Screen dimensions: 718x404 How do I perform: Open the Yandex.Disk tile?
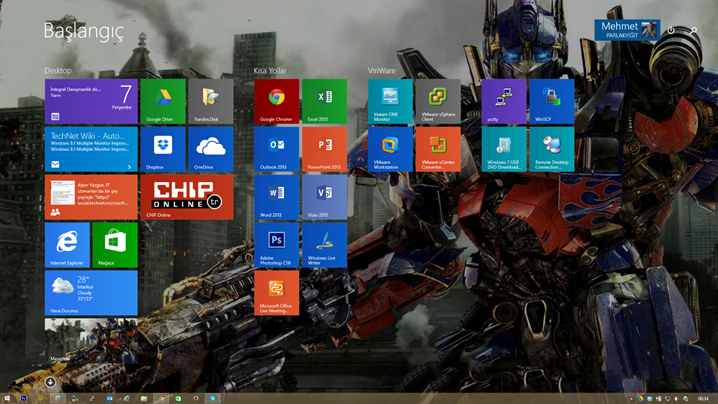coord(211,101)
